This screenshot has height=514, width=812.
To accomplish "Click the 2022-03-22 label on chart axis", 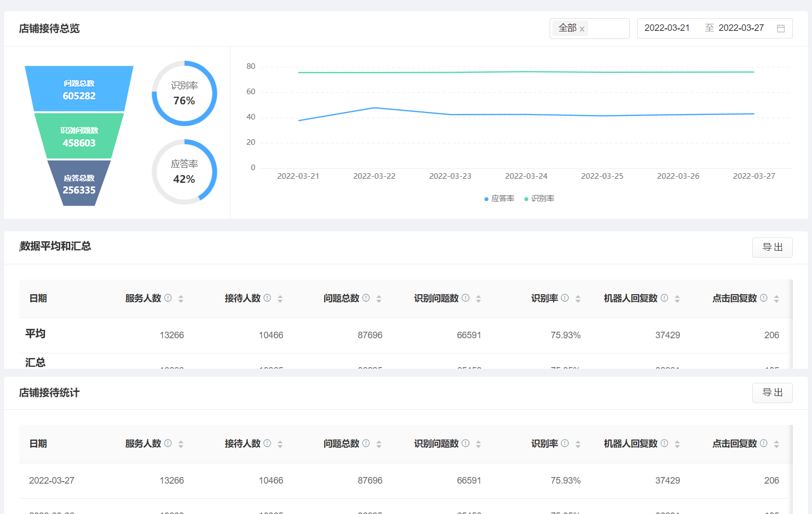I will (x=374, y=176).
